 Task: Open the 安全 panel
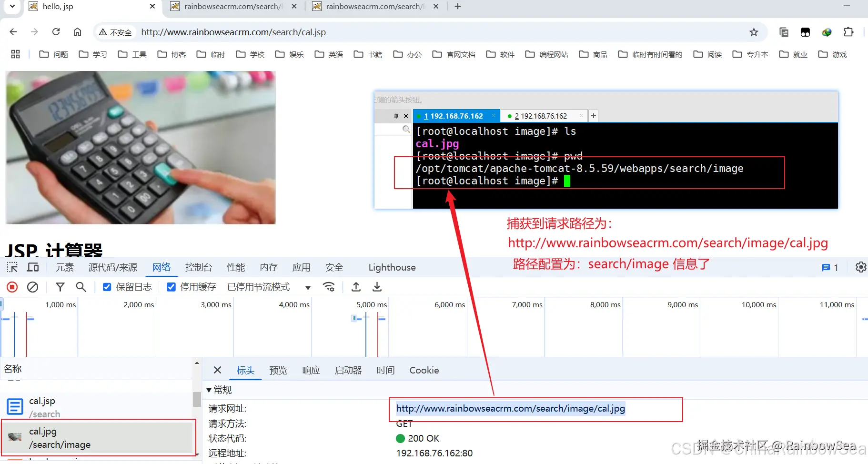(x=334, y=267)
